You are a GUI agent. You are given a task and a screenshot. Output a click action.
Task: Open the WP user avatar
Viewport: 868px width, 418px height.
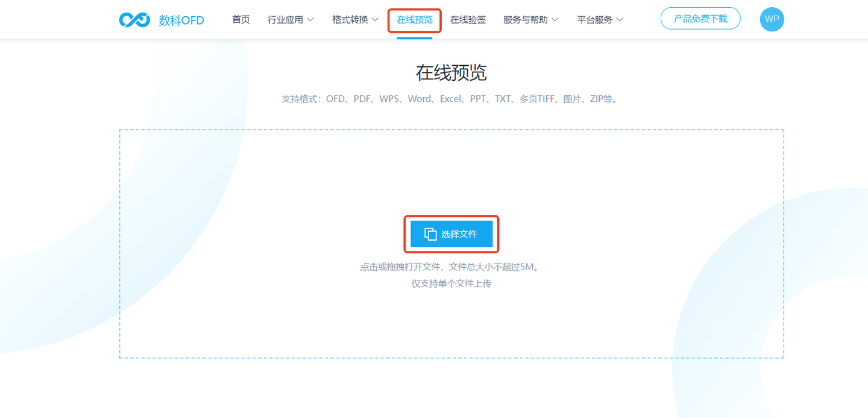point(772,19)
